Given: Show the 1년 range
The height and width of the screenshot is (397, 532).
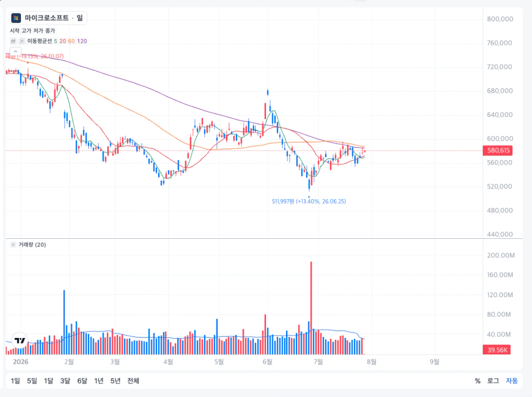Looking at the screenshot, I should tap(99, 381).
